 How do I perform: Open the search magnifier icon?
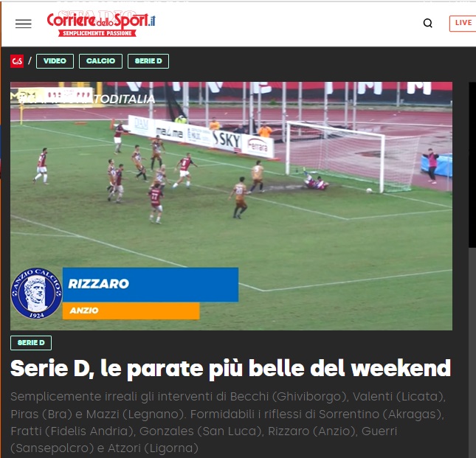tap(428, 23)
